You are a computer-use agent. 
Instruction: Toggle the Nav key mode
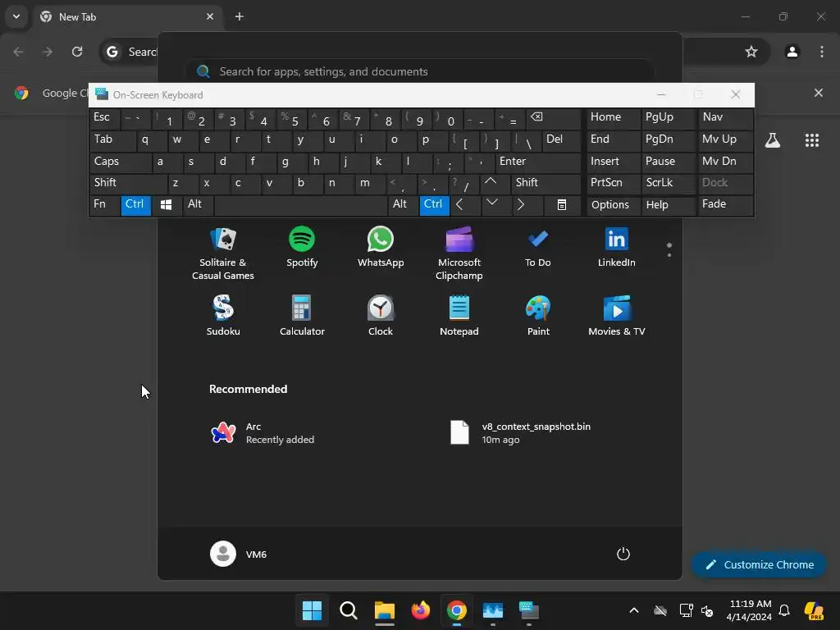[725, 118]
